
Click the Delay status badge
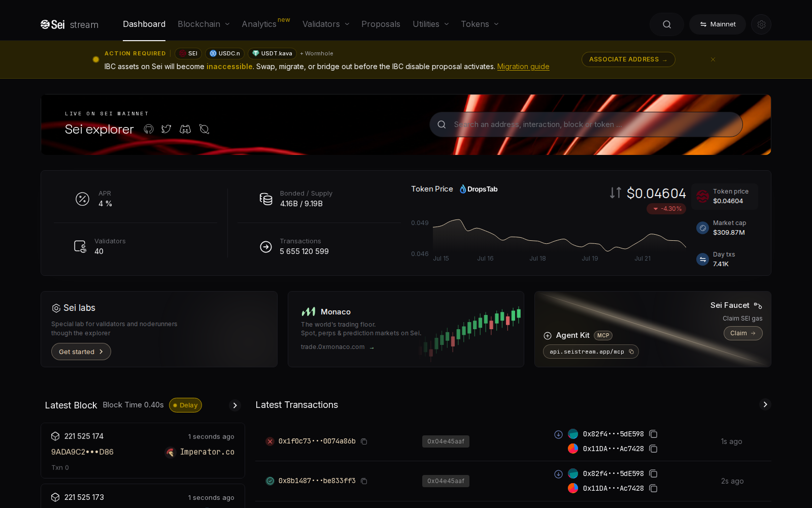coord(185,405)
